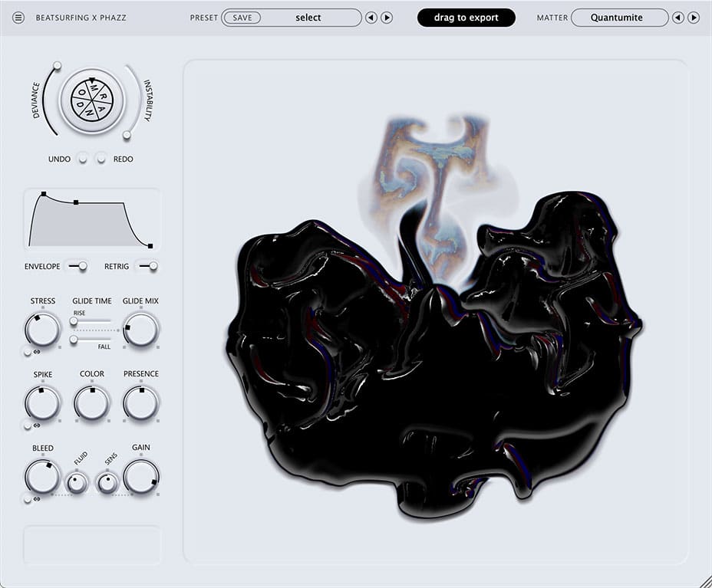Toggle the chain link below STRESS

tap(31, 353)
